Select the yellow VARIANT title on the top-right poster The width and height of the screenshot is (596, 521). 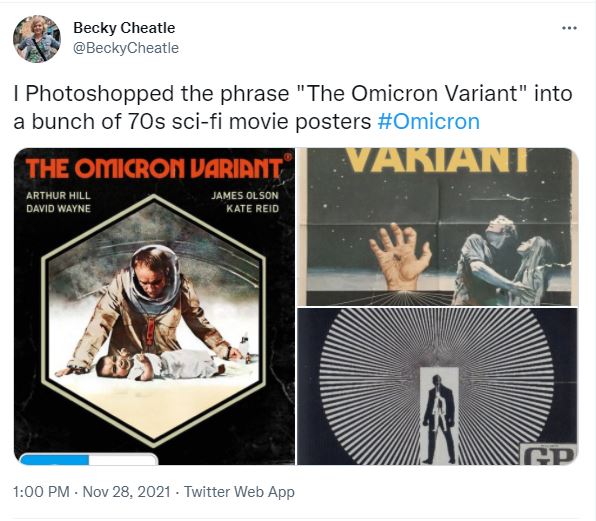[437, 160]
